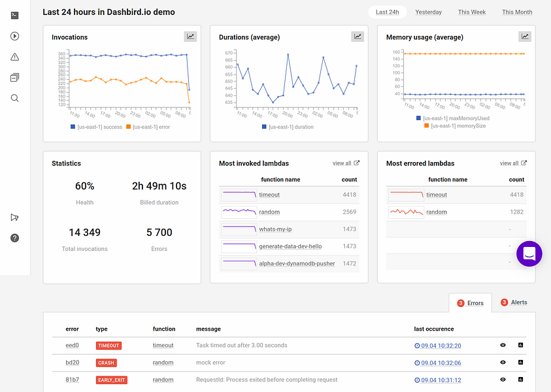Switch to the Alerts tab

click(514, 302)
